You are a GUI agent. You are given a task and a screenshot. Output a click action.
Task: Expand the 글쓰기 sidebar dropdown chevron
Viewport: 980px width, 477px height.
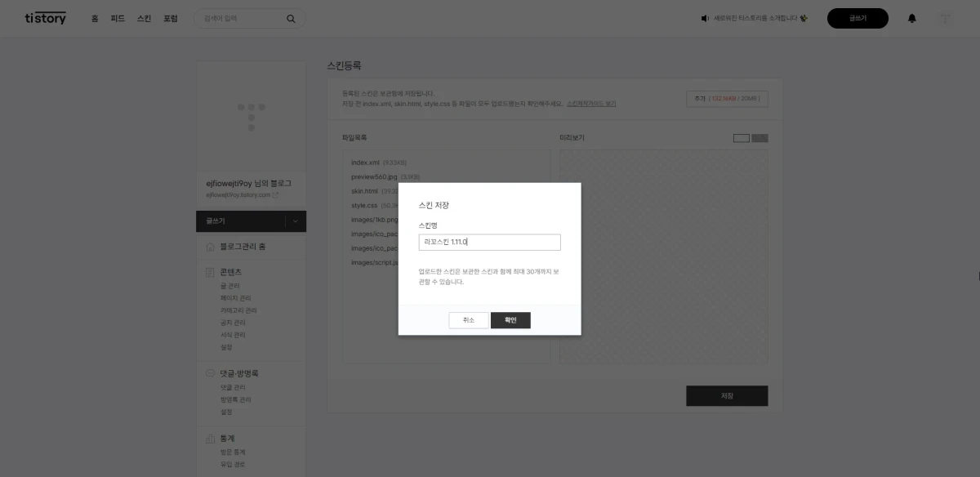[x=296, y=221]
